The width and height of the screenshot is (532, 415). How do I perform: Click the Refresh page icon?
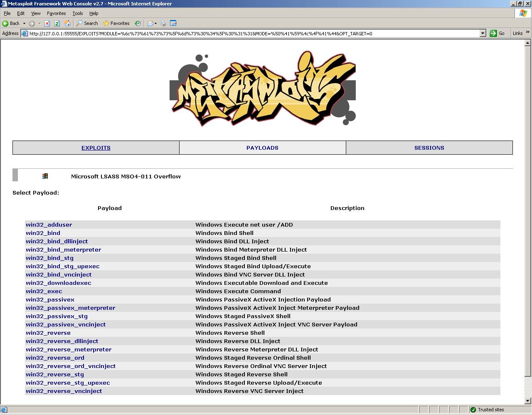[x=57, y=23]
